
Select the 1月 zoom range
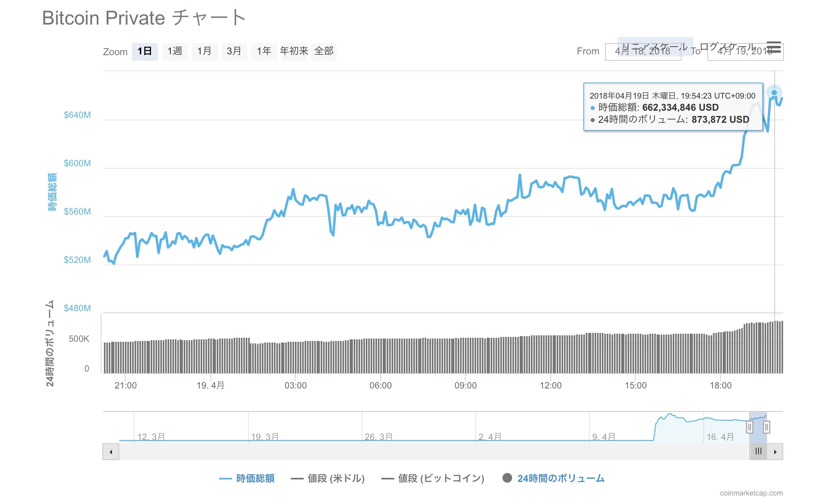pyautogui.click(x=204, y=52)
